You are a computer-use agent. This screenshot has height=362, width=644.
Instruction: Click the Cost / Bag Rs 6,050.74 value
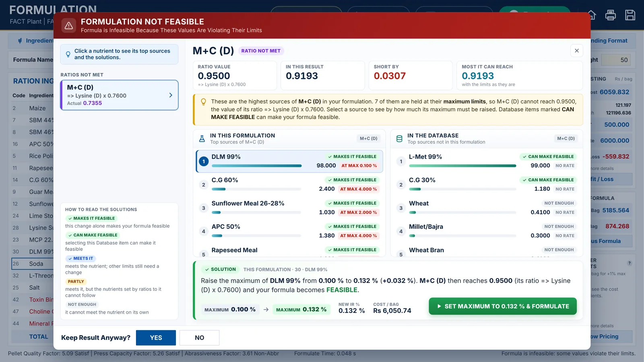tap(392, 311)
